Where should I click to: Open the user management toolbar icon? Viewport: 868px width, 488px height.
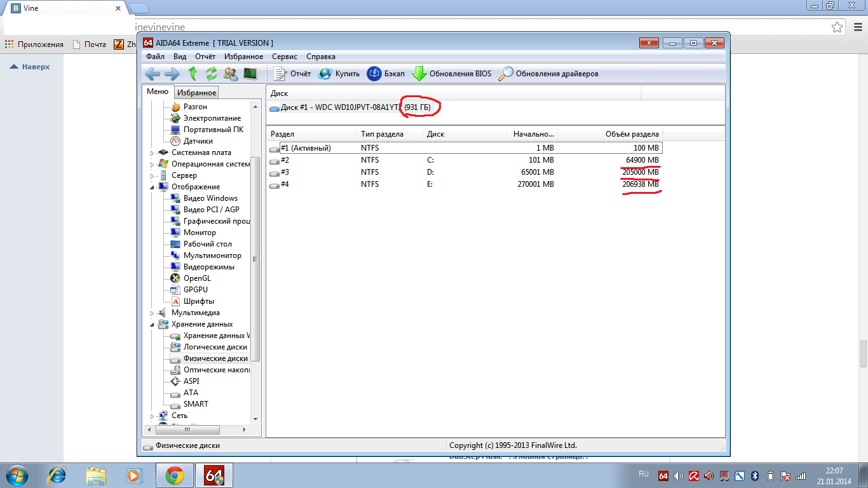click(x=231, y=74)
